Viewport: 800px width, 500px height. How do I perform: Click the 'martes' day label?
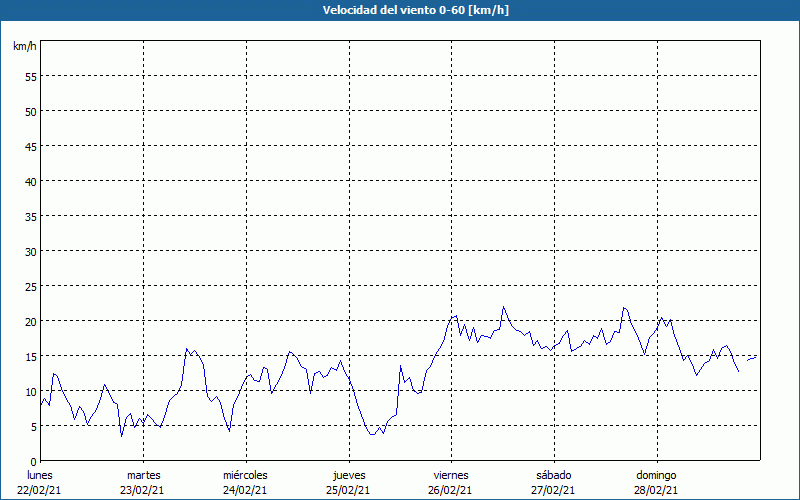click(x=143, y=475)
